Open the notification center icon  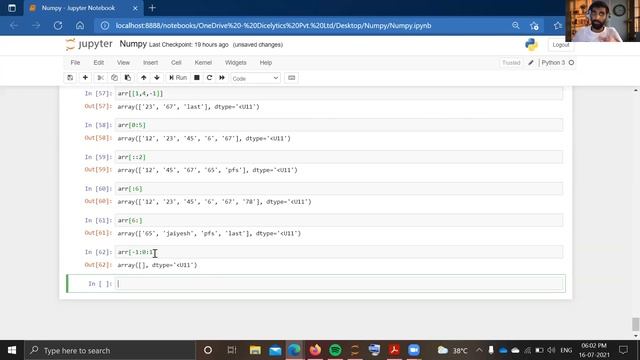pos(623,350)
